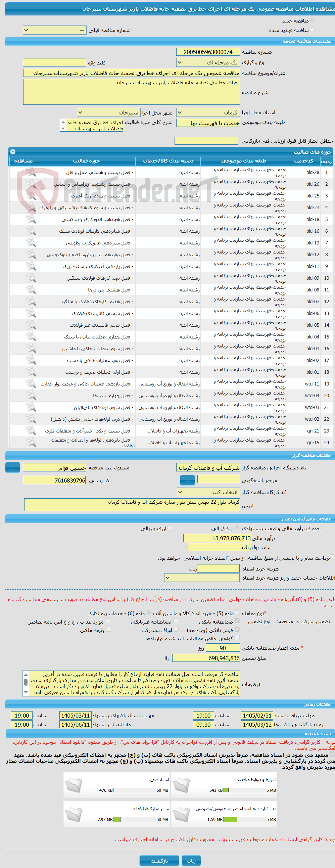Open view icon for row bld-05

tap(31, 325)
